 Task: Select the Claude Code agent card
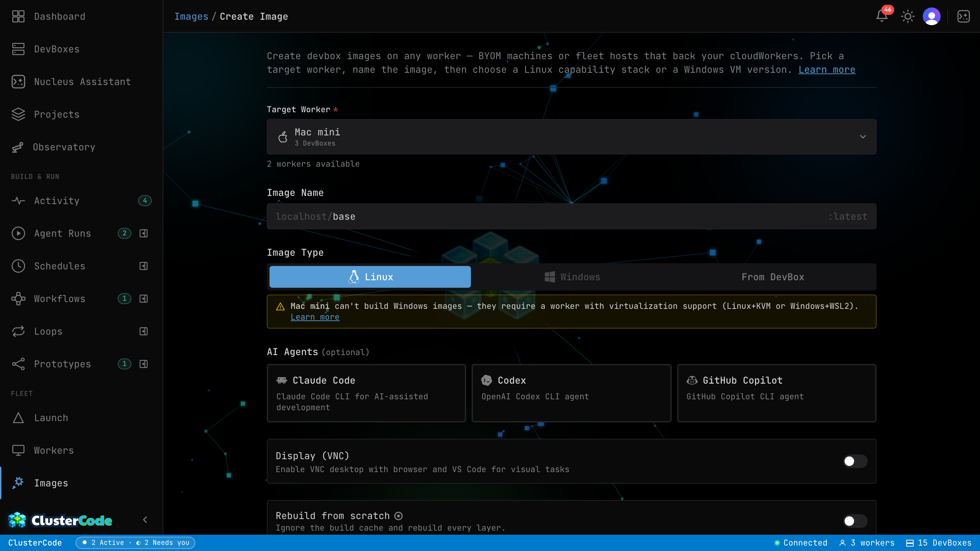[x=366, y=393]
